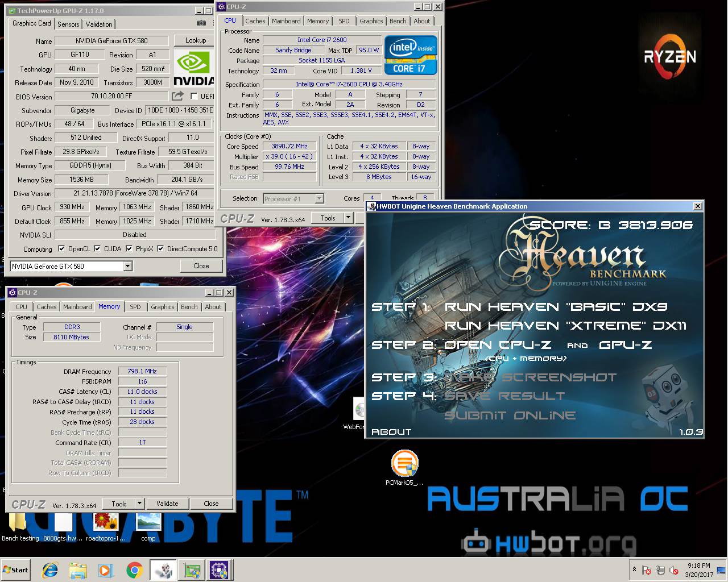Toggle the OpenCL computing checkbox
The image size is (728, 582).
point(61,248)
